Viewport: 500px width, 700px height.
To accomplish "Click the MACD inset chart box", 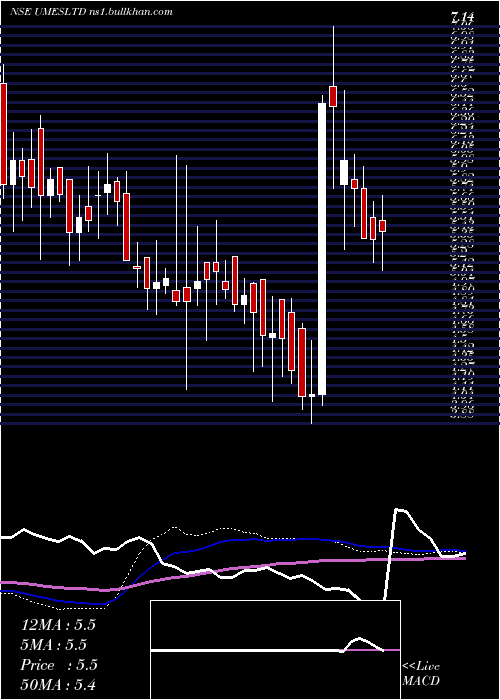I will (275, 650).
